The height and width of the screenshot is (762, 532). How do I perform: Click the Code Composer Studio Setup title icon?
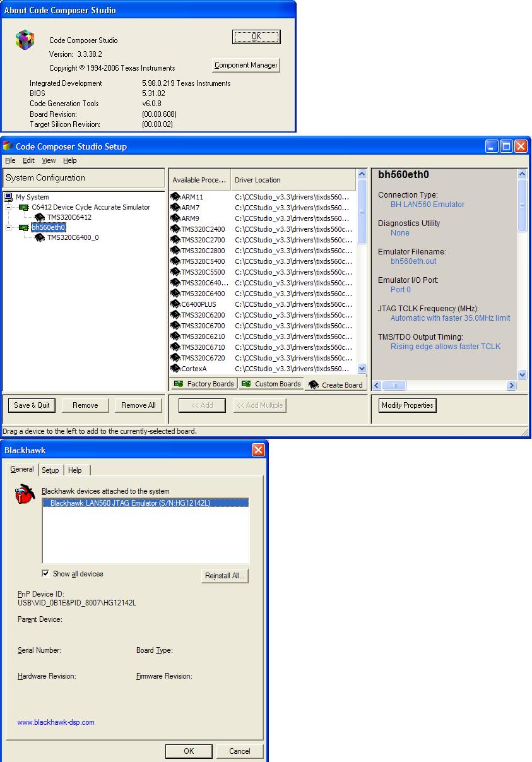[8, 146]
